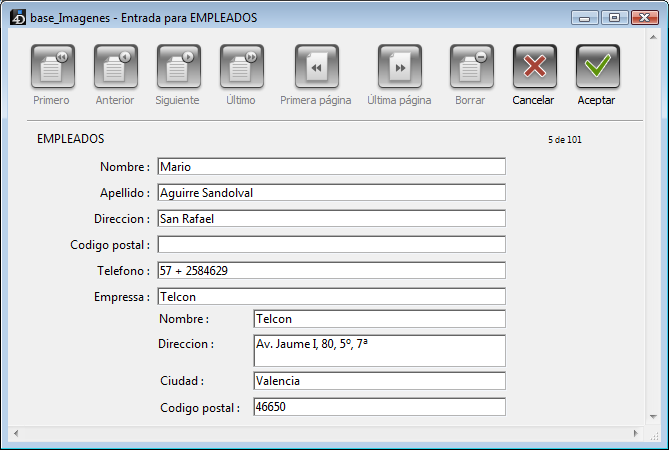The image size is (669, 450).
Task: Go to the first record with Primero
Action: (52, 67)
